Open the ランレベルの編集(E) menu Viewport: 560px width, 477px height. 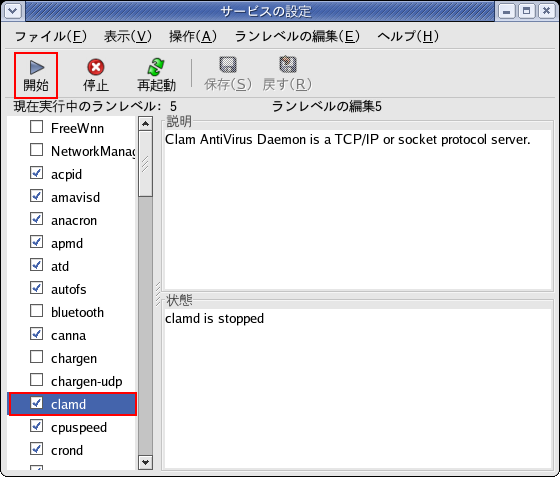click(x=297, y=36)
